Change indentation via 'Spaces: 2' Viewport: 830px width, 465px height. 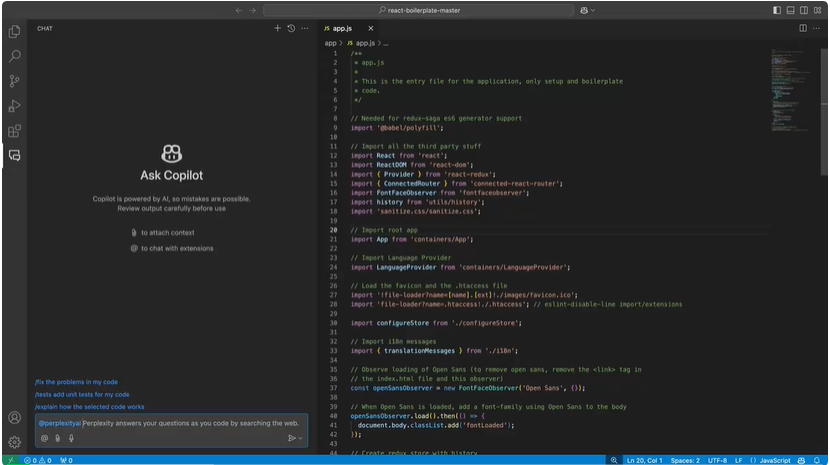tap(685, 460)
